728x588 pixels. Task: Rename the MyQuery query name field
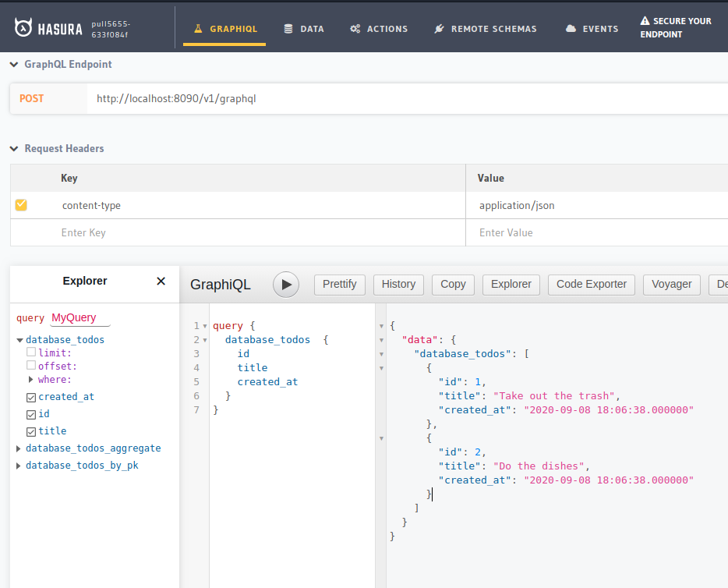[80, 317]
